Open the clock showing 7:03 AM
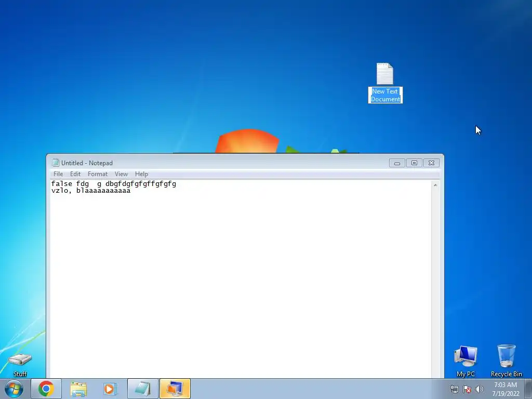The height and width of the screenshot is (399, 532). (x=506, y=389)
